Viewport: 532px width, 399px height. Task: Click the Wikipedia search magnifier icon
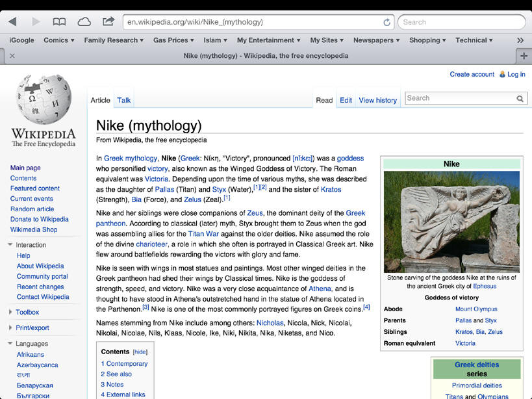click(x=520, y=99)
